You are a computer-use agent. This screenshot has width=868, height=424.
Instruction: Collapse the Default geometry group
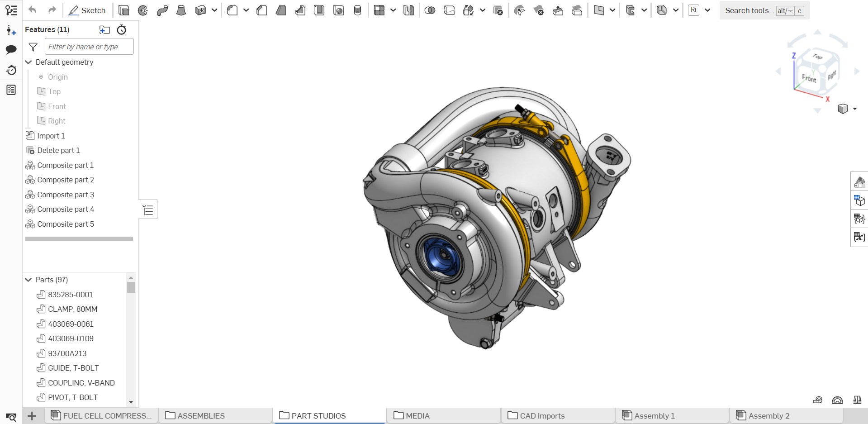[x=28, y=62]
